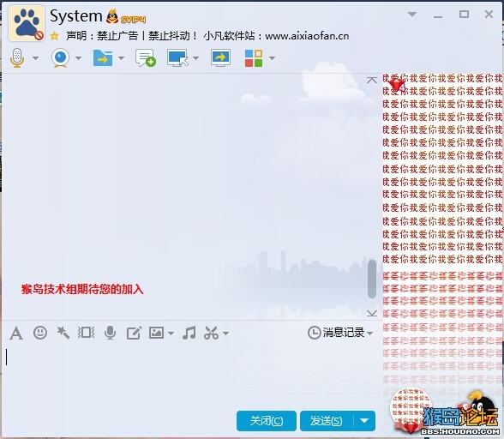Expand screenshot options dropdown arrow
The width and height of the screenshot is (504, 439).
tap(226, 334)
